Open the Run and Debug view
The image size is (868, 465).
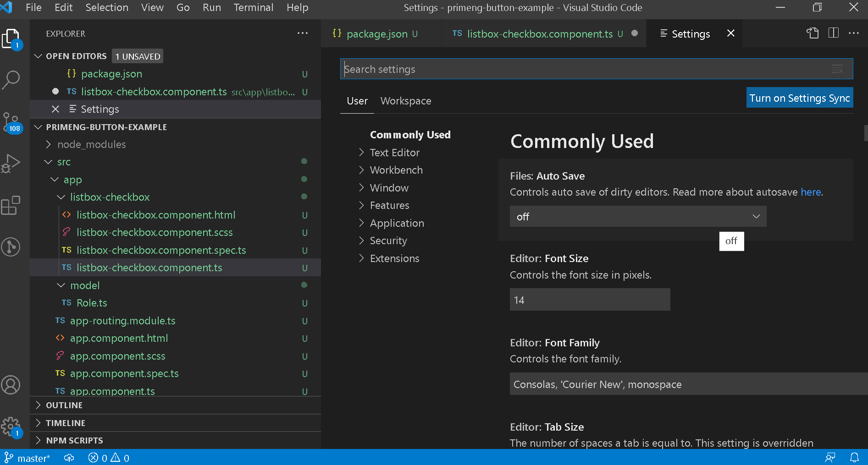pos(11,164)
